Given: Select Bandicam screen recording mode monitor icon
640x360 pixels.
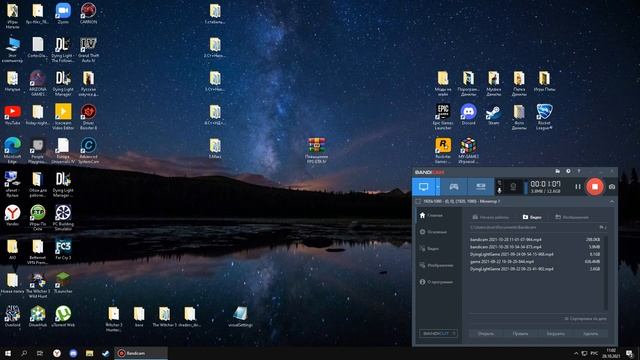Looking at the screenshot, I should (424, 187).
